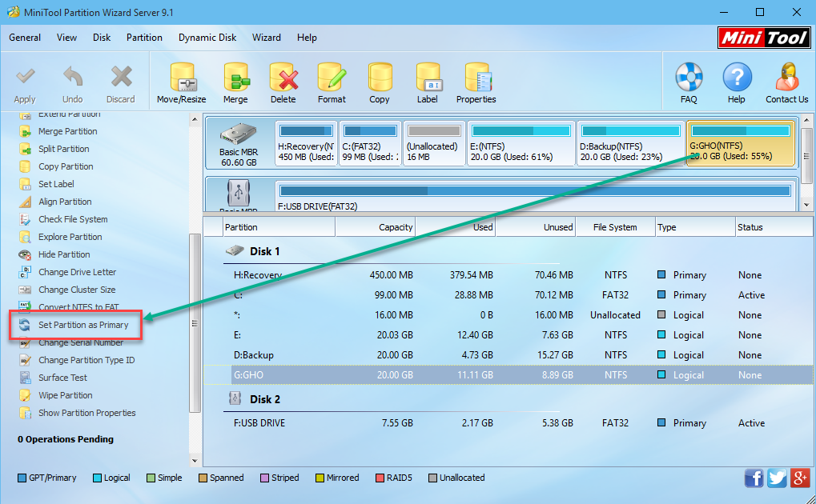
Task: Click the Delete partition icon
Action: [x=283, y=78]
